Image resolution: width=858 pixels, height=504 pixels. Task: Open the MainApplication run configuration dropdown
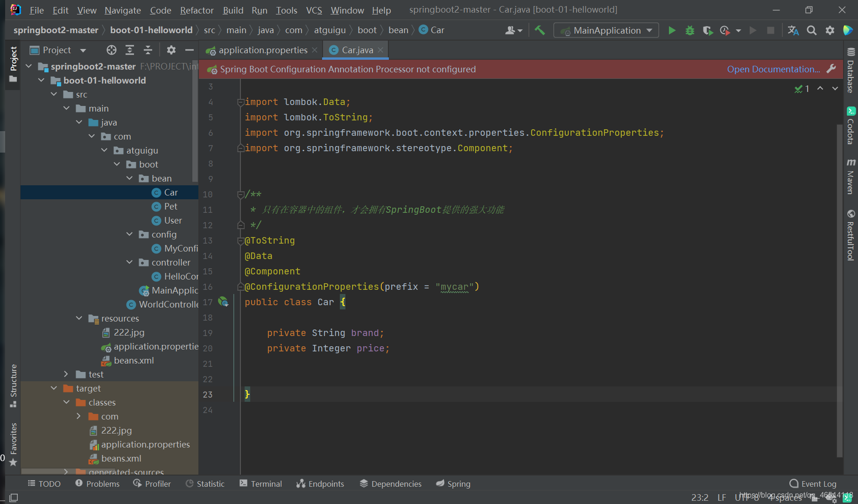(x=606, y=30)
